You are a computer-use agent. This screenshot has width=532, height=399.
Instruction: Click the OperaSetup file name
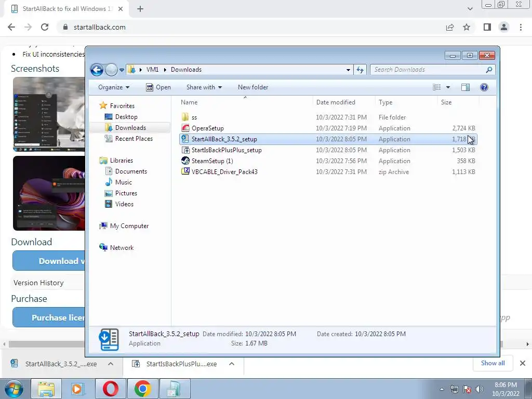[x=208, y=128]
